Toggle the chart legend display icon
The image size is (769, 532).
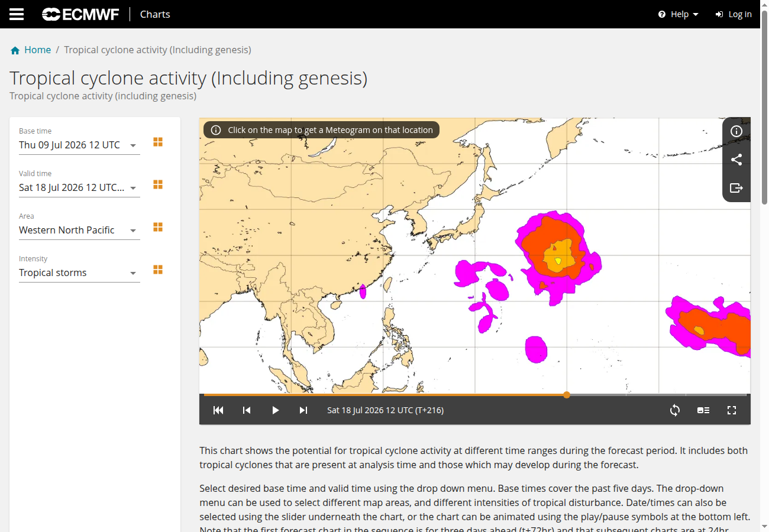click(703, 410)
